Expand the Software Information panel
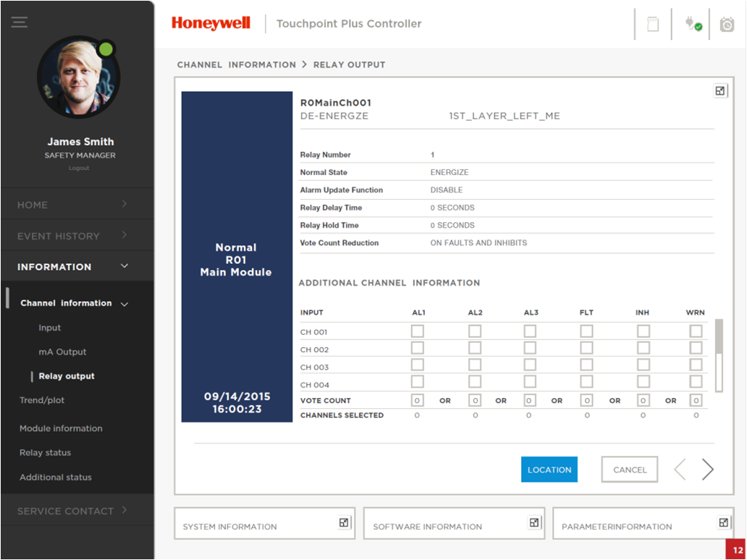Screen dimensions: 747x560 pyautogui.click(x=534, y=522)
